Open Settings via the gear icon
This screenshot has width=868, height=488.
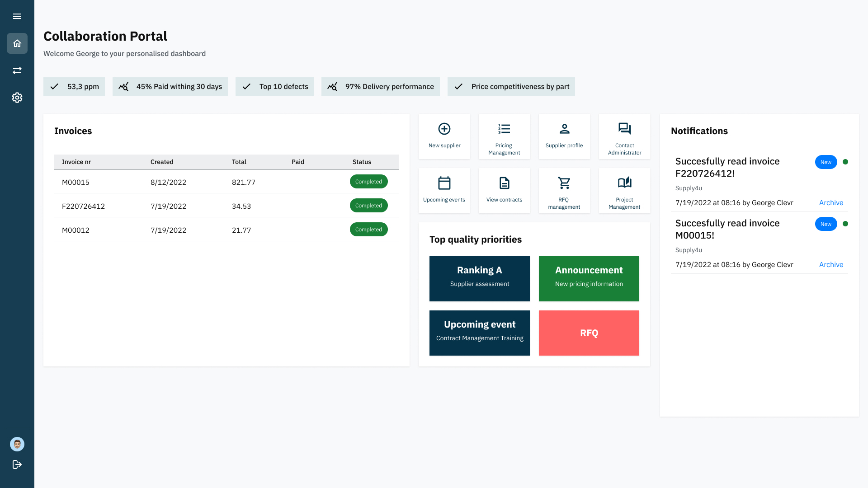click(x=17, y=98)
